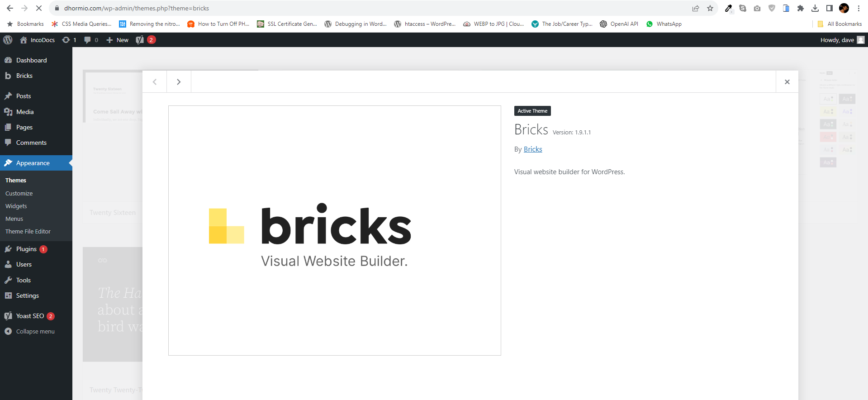The width and height of the screenshot is (868, 400).
Task: Open WEBP to JPG bookmark
Action: 493,24
